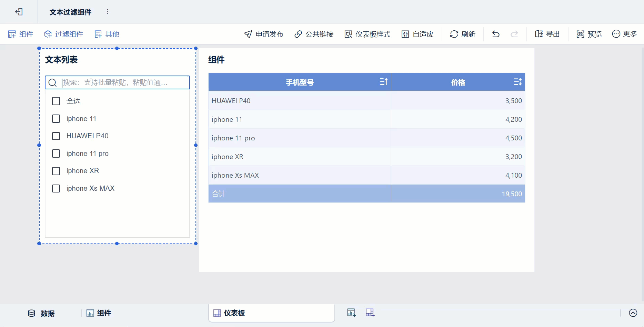Image resolution: width=644 pixels, height=327 pixels.
Task: Sort the 价格 column using its sort icon
Action: pos(518,82)
